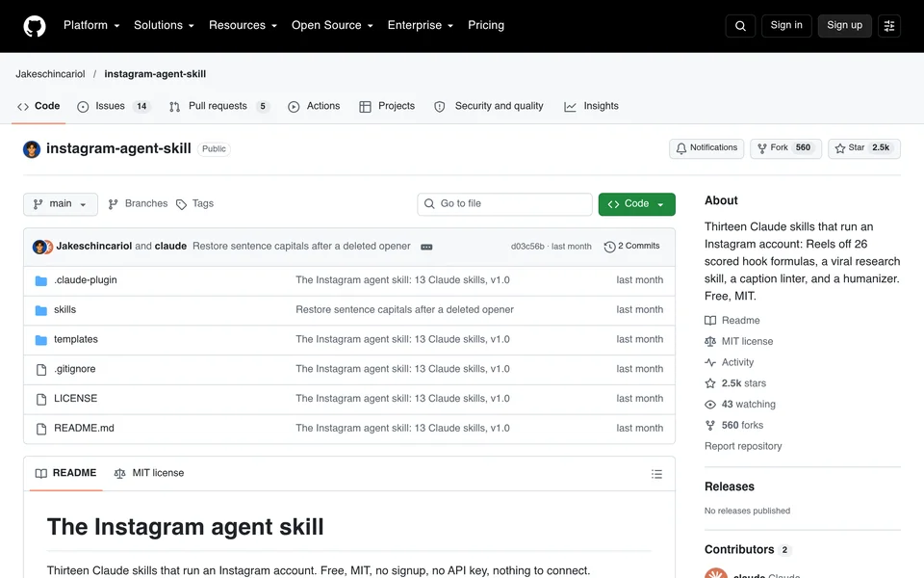Open the main branch dropdown

pyautogui.click(x=61, y=204)
